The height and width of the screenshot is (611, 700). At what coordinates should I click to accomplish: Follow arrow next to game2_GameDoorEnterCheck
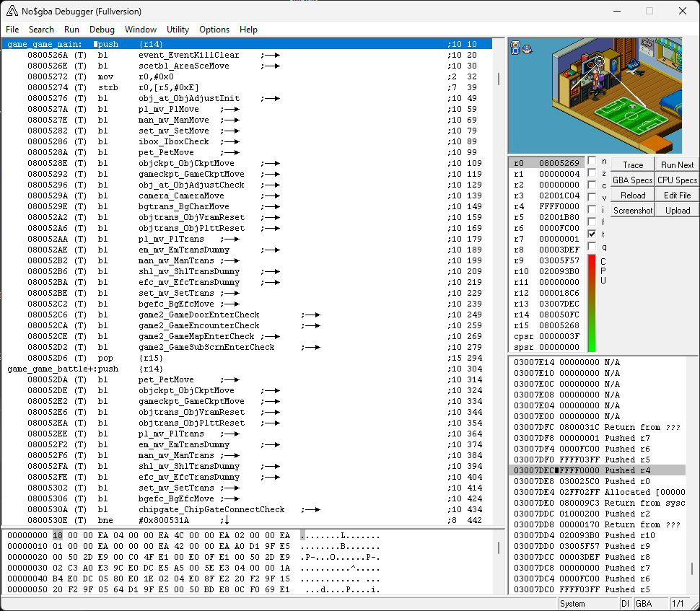coord(311,315)
